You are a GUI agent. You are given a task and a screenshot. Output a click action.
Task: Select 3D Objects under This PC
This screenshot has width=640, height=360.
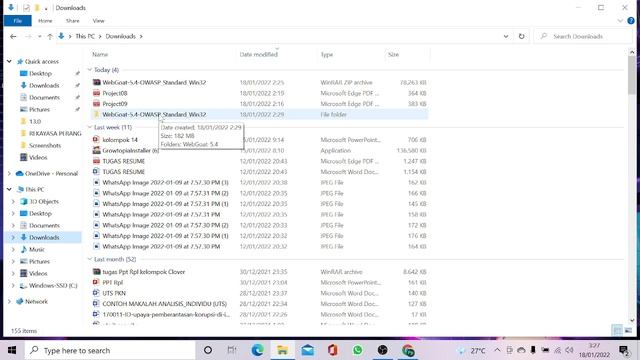click(44, 201)
